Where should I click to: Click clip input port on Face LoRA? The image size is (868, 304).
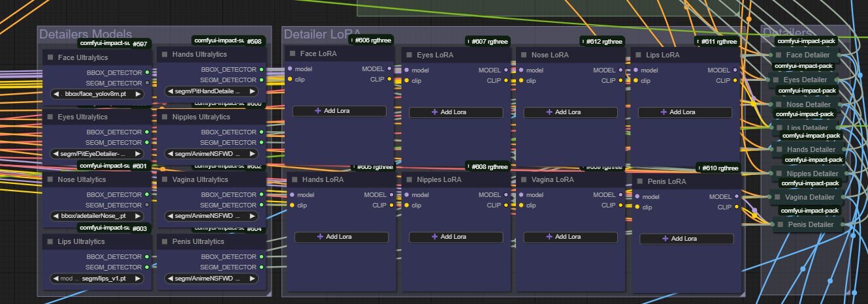(290, 79)
